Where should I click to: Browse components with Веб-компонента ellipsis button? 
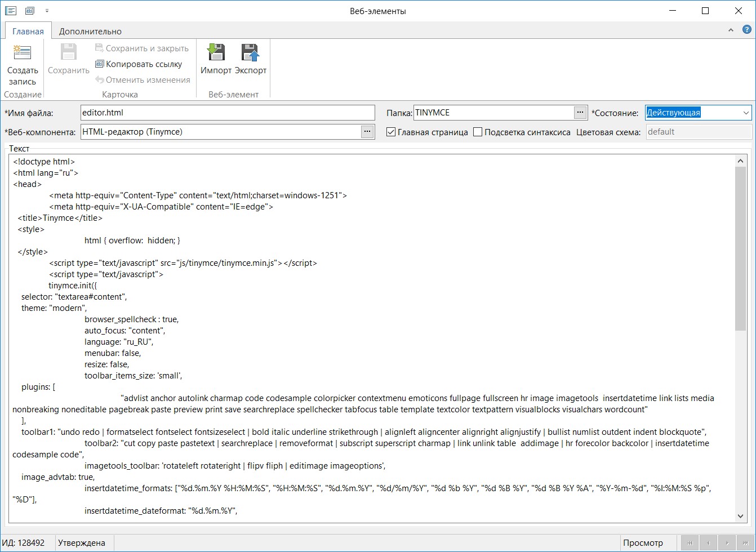367,132
